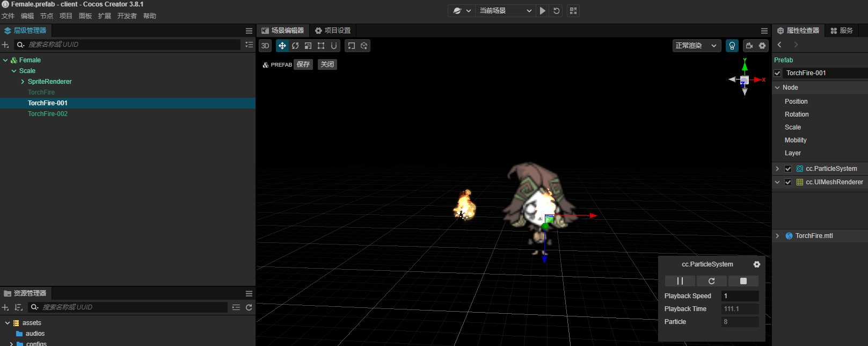Refresh the preview with reload icon
Image resolution: width=868 pixels, height=346 pixels.
coord(557,11)
